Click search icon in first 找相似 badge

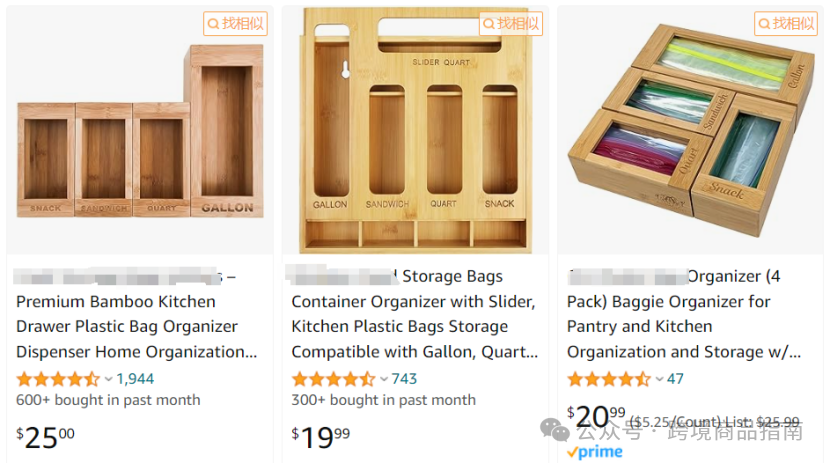pyautogui.click(x=213, y=24)
